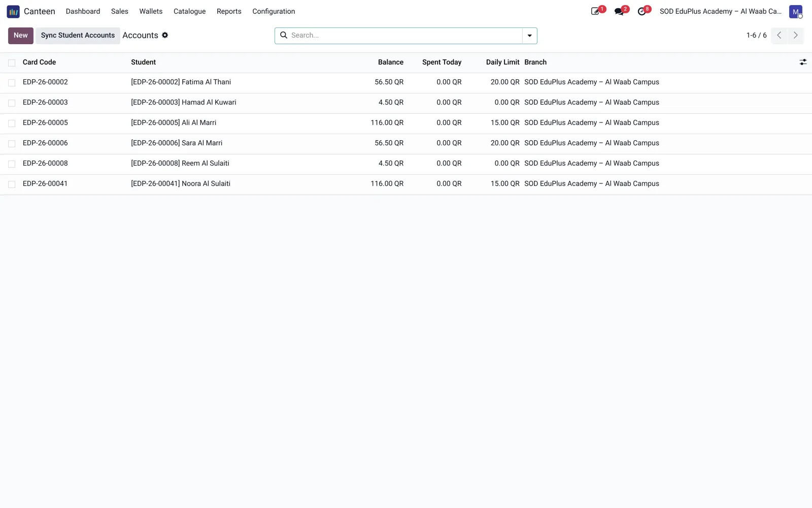Screen dimensions: 812x508
Task: Check the EDP-26-00008 row checkbox
Action: pyautogui.click(x=12, y=164)
